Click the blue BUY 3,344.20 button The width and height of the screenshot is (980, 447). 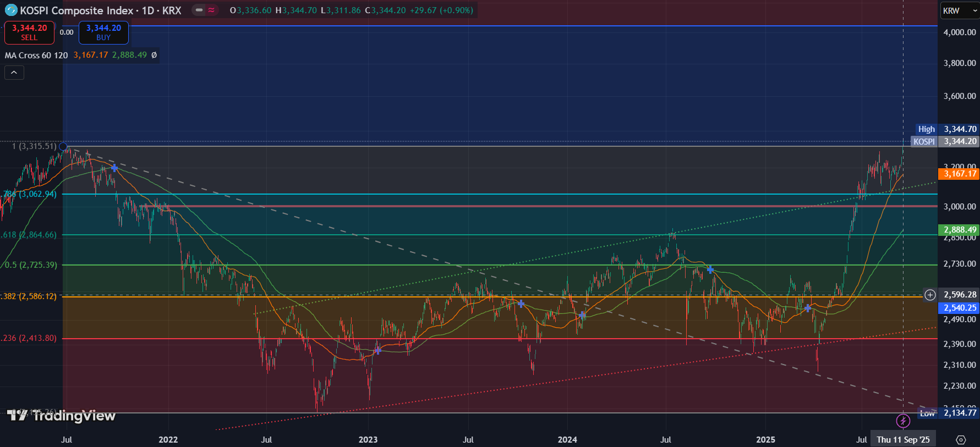(103, 32)
